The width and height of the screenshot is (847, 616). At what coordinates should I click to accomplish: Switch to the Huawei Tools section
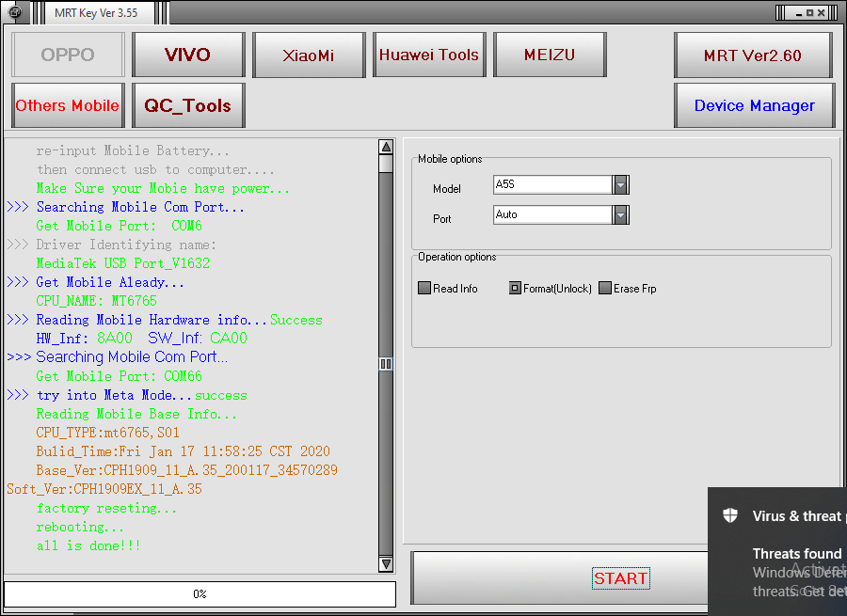429,55
